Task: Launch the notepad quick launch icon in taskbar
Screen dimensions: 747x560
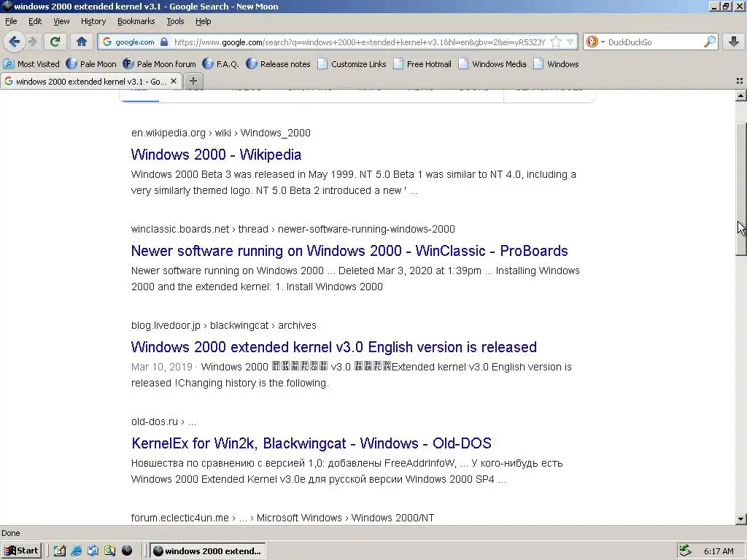Action: (59, 551)
